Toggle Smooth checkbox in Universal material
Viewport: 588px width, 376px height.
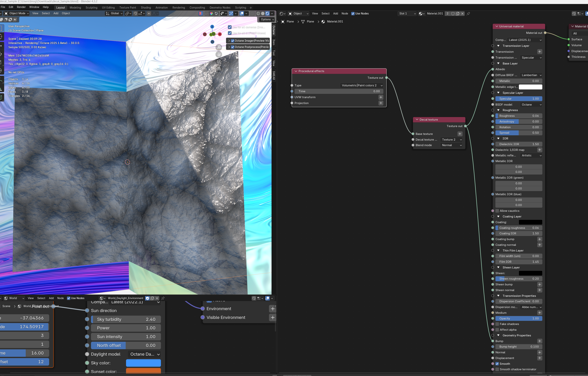pyautogui.click(x=497, y=364)
